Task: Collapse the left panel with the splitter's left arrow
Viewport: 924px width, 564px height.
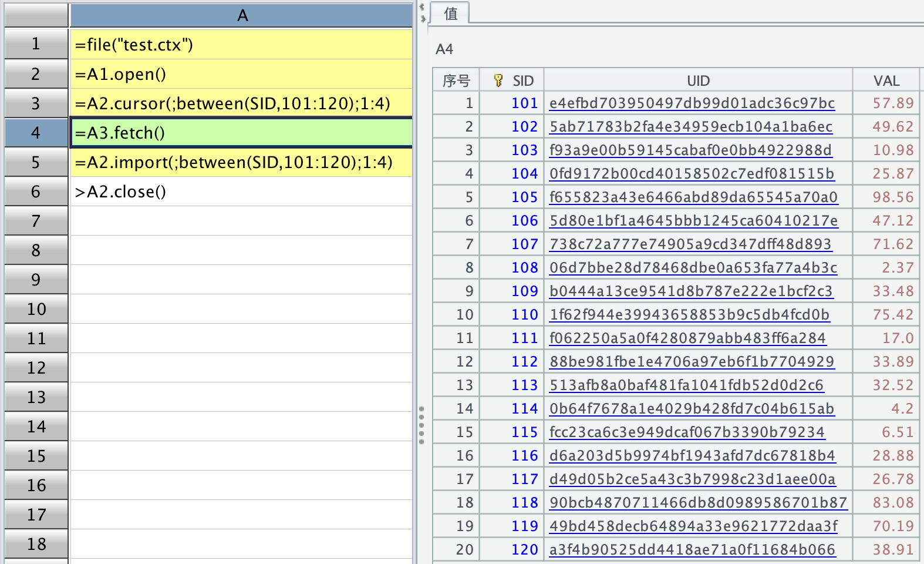Action: 422,7
